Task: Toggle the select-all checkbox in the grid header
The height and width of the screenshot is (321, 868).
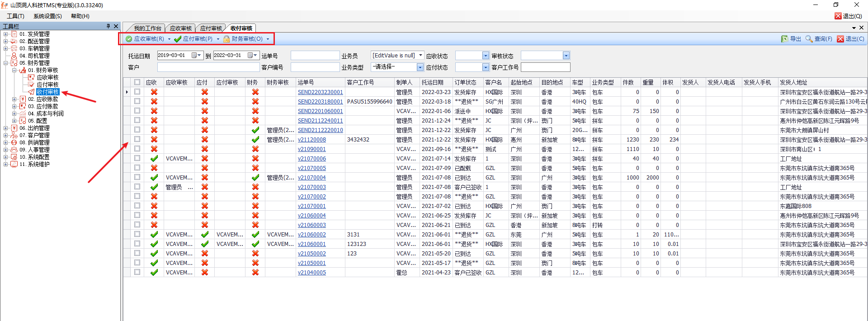Action: 137,82
